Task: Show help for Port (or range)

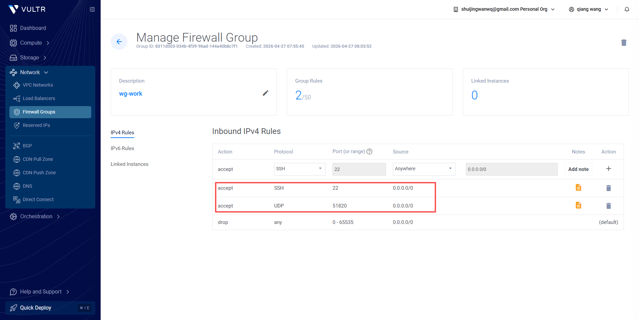Action: [369, 151]
